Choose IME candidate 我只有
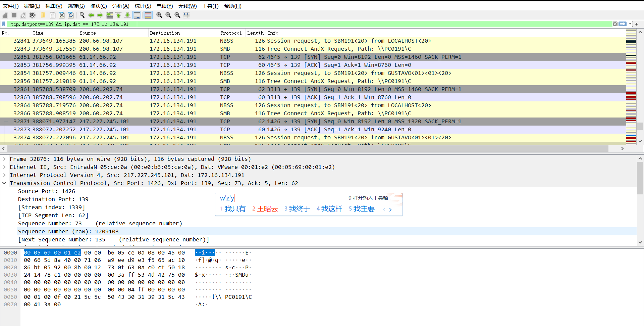Screen dimensions: 644x326 pyautogui.click(x=233, y=209)
